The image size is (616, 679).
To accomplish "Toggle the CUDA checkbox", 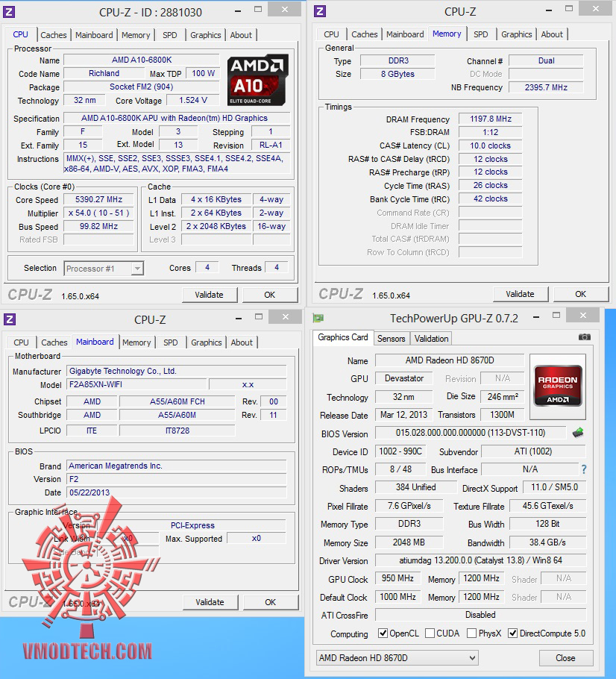I will point(430,633).
